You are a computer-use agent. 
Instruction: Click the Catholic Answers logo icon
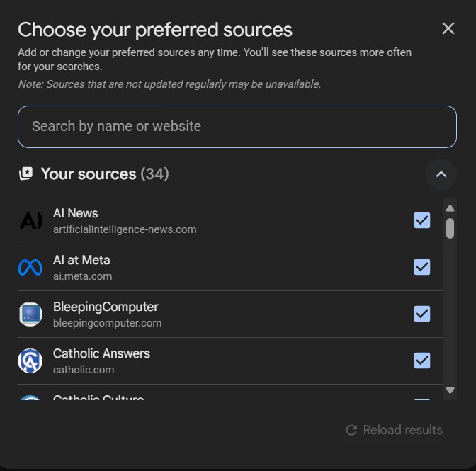(x=30, y=361)
